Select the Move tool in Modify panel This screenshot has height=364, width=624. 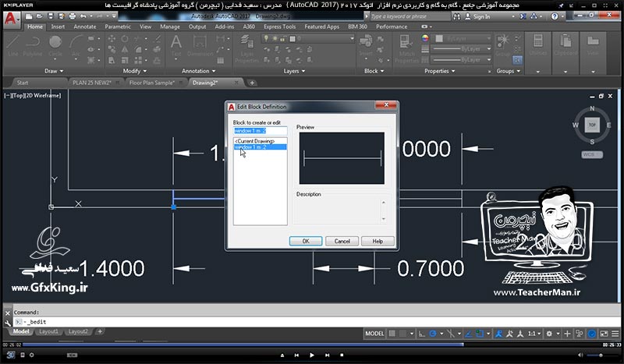click(x=112, y=39)
